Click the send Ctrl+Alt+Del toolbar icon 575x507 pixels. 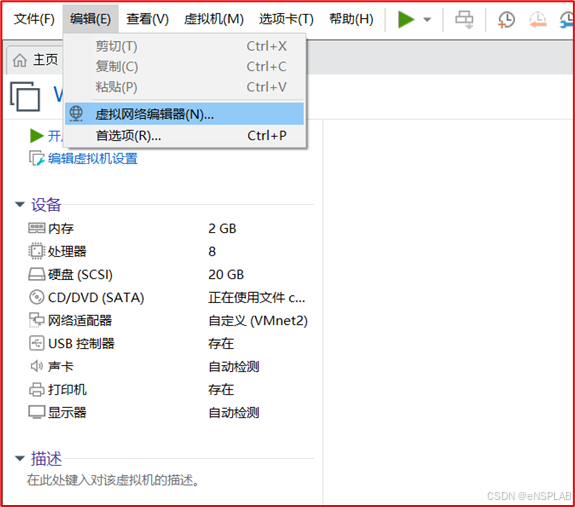[464, 19]
